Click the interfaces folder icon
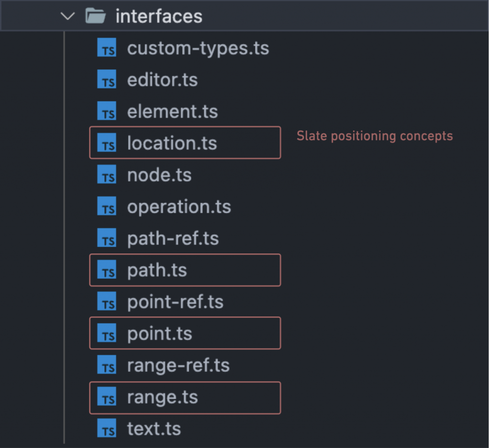Screen dimensions: 490x448 click(95, 16)
